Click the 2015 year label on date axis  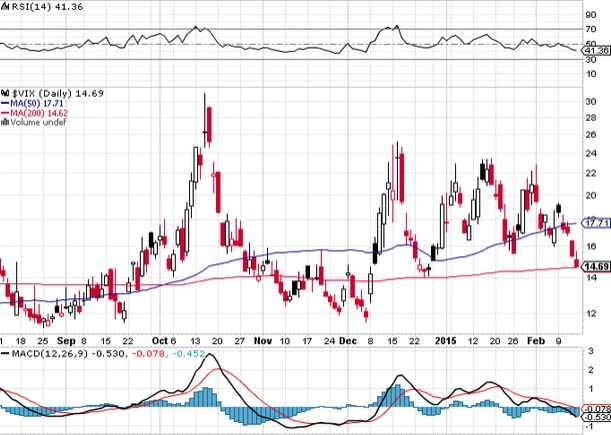(x=445, y=341)
